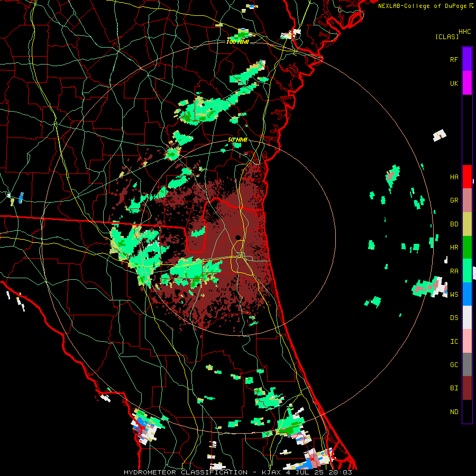Viewport: 476px width, 476px height.
Task: Click the RA legend label
Action: pyautogui.click(x=454, y=271)
